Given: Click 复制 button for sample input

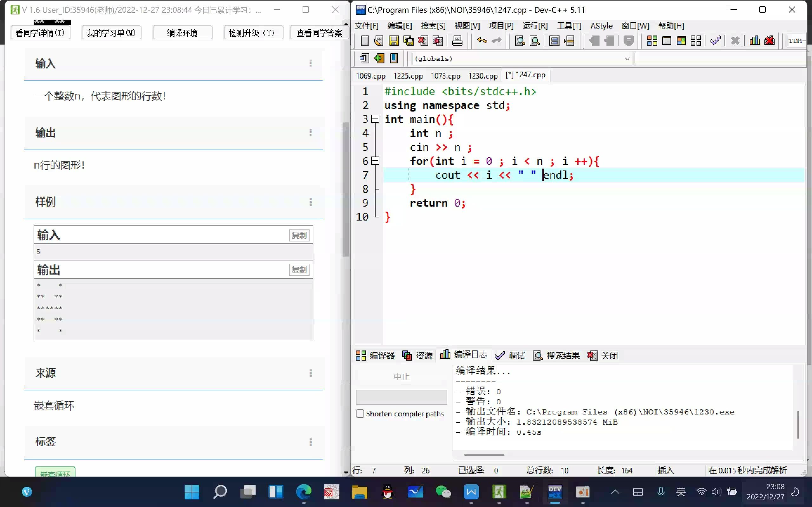Looking at the screenshot, I should point(299,235).
